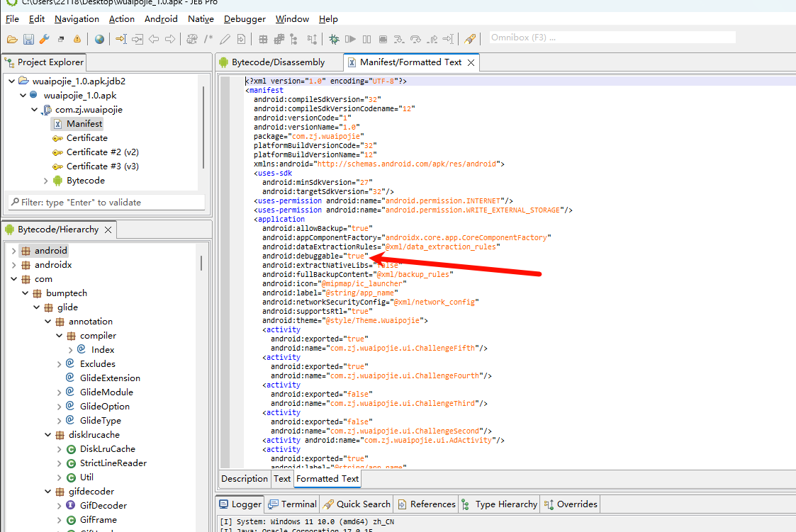The image size is (796, 532).
Task: Open the Native menu
Action: [201, 19]
